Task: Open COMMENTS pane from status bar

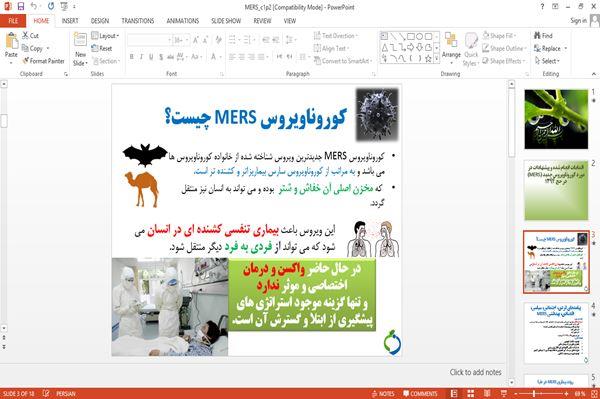Action: (x=420, y=394)
